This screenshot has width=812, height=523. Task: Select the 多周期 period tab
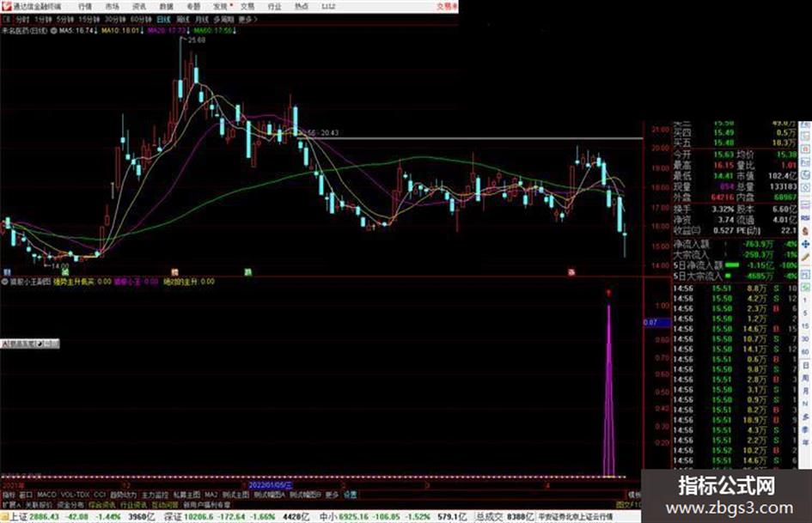click(x=223, y=19)
